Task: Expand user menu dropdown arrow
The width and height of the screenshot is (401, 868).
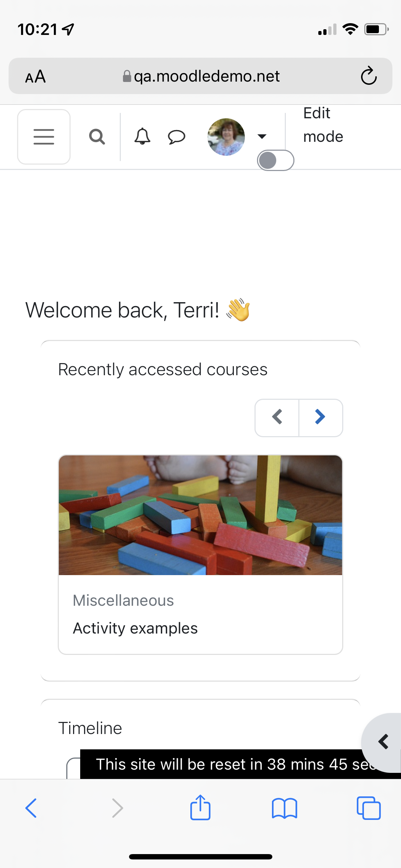Action: (262, 136)
